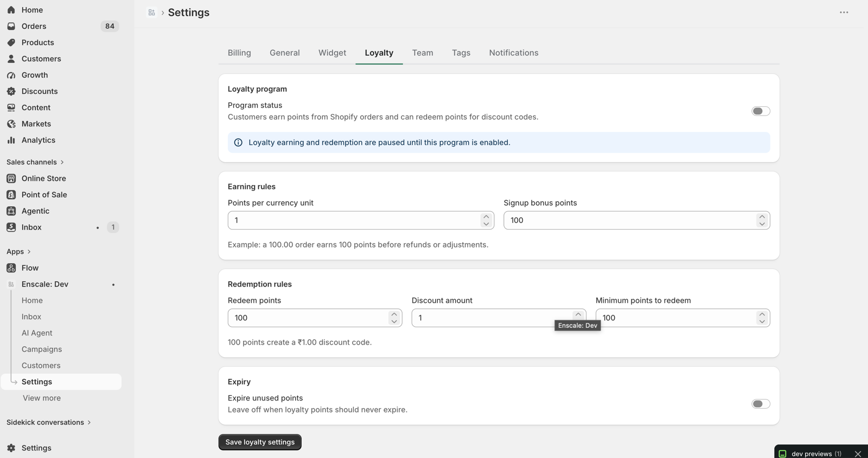Screen dimensions: 868x458
Task: Click the Agentic channel icon
Action: (11, 211)
